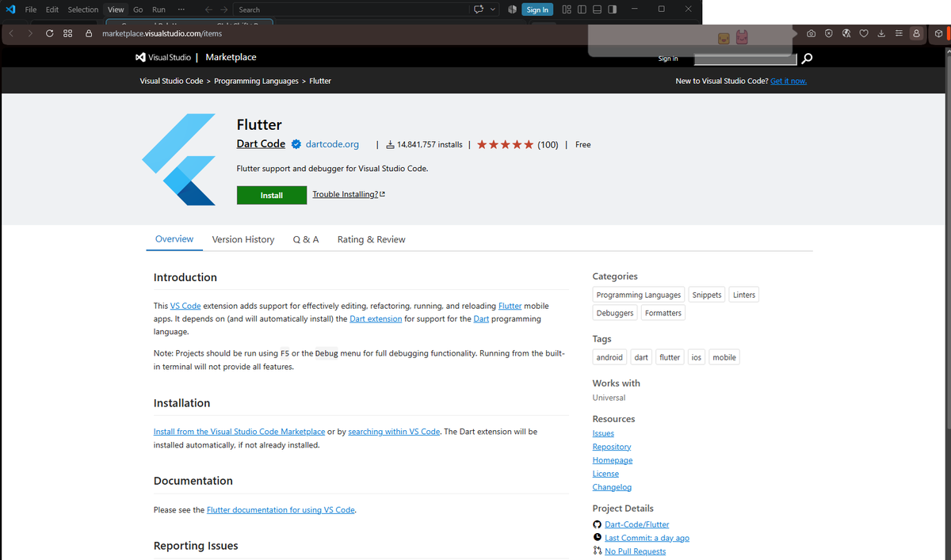
Task: Click the browser ad blocker shield icon
Action: pyautogui.click(x=828, y=34)
